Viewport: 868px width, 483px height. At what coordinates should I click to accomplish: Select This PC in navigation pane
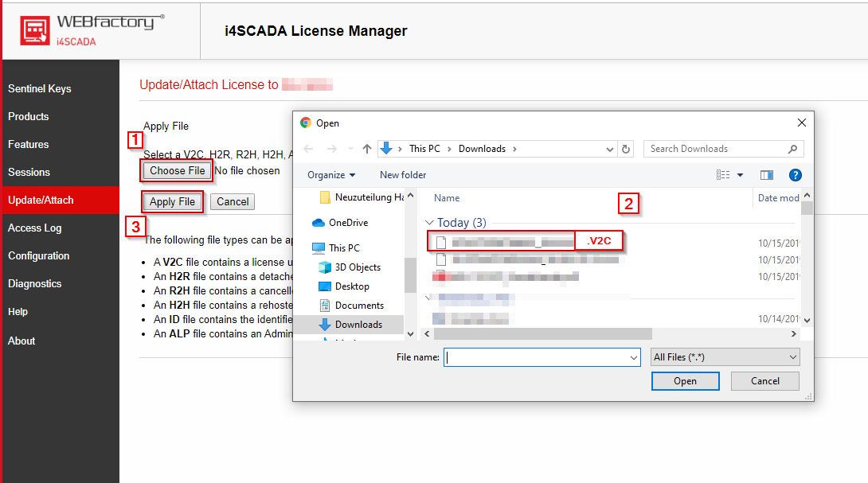pyautogui.click(x=336, y=247)
